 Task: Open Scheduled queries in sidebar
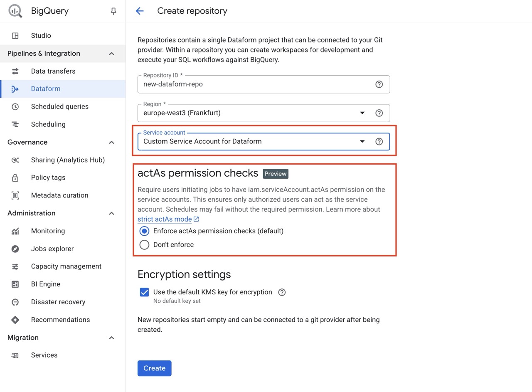(59, 107)
